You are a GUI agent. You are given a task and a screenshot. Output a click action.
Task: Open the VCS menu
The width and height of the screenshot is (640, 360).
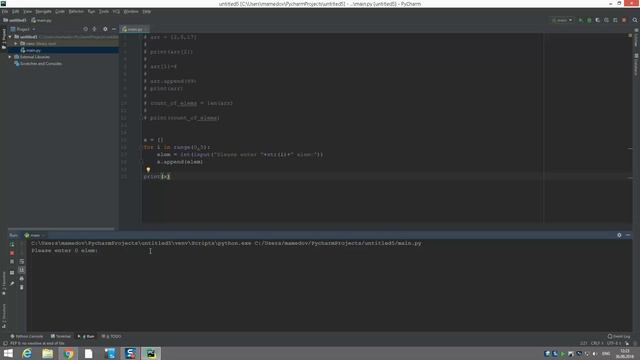pos(116,11)
